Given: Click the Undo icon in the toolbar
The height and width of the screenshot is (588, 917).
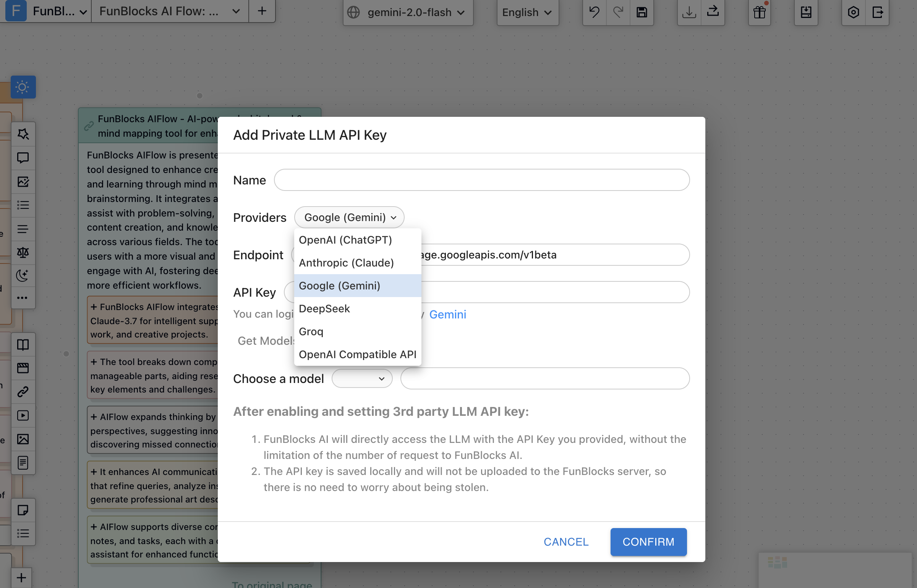Looking at the screenshot, I should click(594, 13).
